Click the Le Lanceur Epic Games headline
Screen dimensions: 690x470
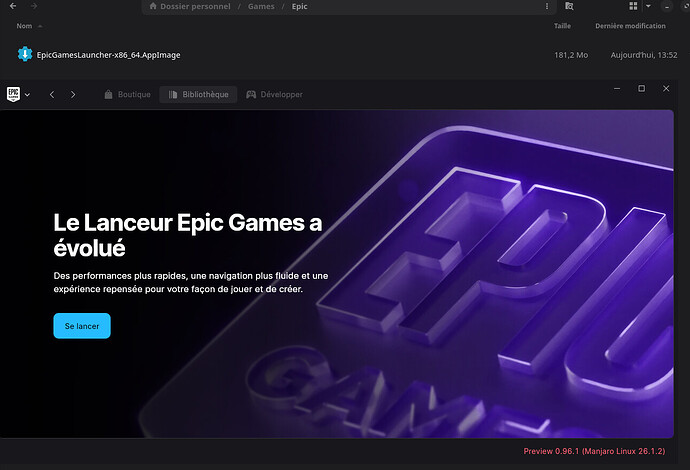click(x=188, y=235)
